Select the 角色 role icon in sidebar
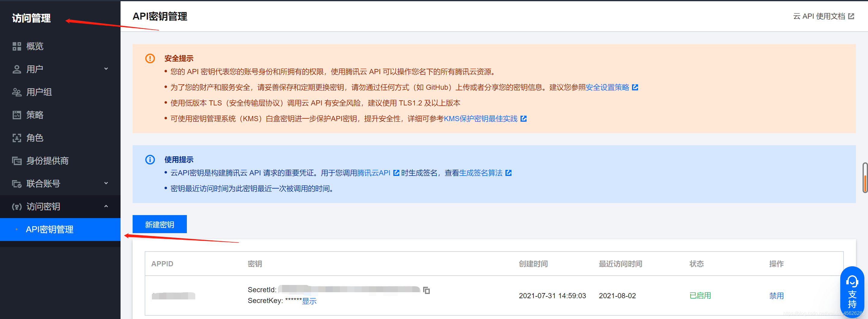868x319 pixels. click(17, 138)
